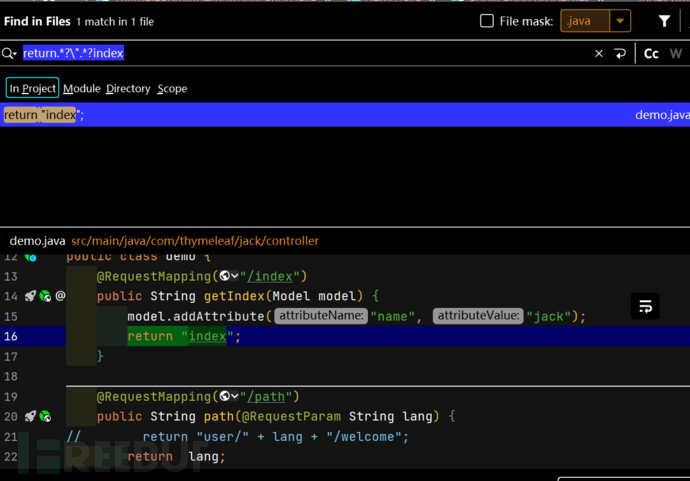Click "1 match in 1 file" label
The height and width of the screenshot is (481, 690).
click(115, 22)
